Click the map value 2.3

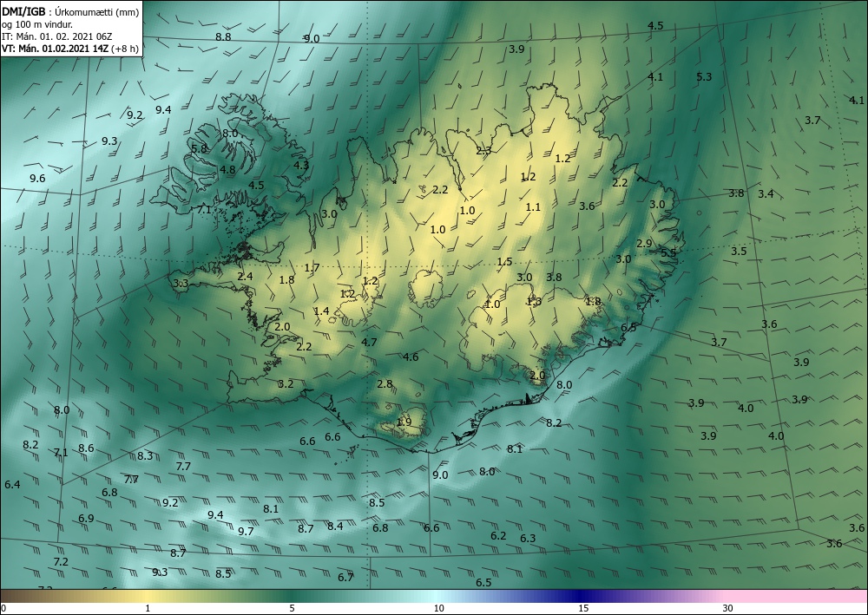pos(483,150)
